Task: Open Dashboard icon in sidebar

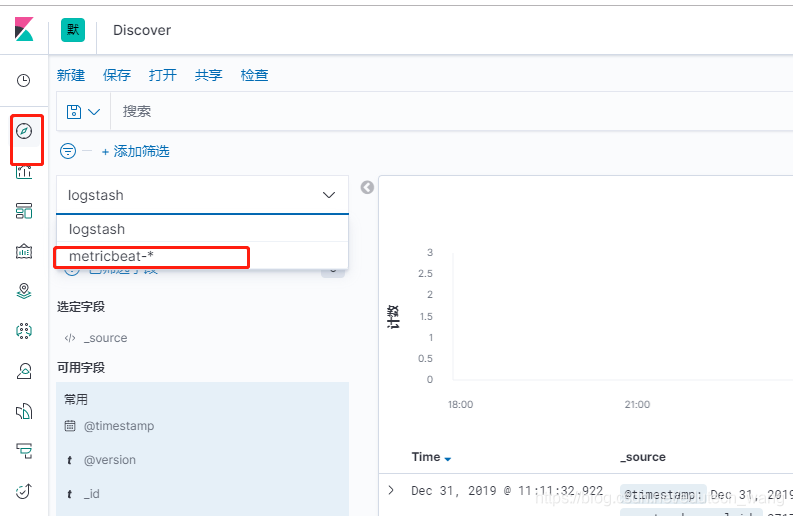Action: click(24, 211)
